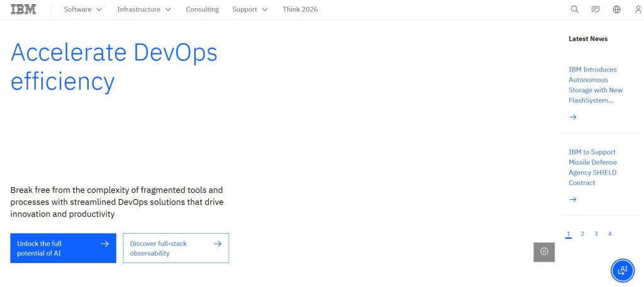644x287 pixels.
Task: Click the globe region selector icon
Action: point(616,9)
